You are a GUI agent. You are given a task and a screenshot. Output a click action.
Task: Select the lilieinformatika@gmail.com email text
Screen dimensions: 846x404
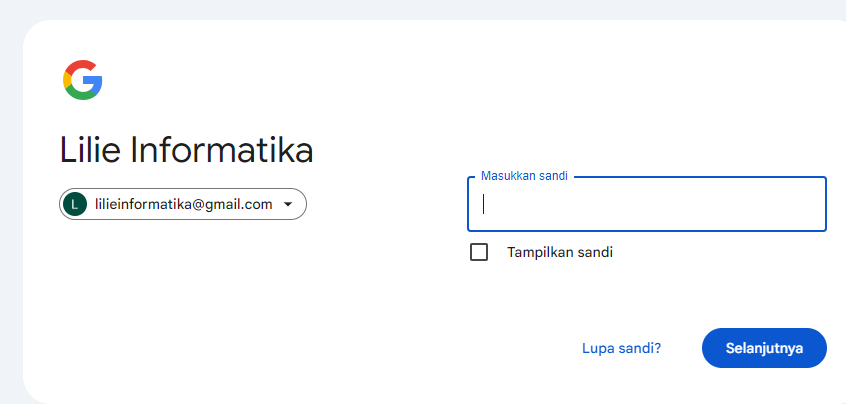[183, 204]
